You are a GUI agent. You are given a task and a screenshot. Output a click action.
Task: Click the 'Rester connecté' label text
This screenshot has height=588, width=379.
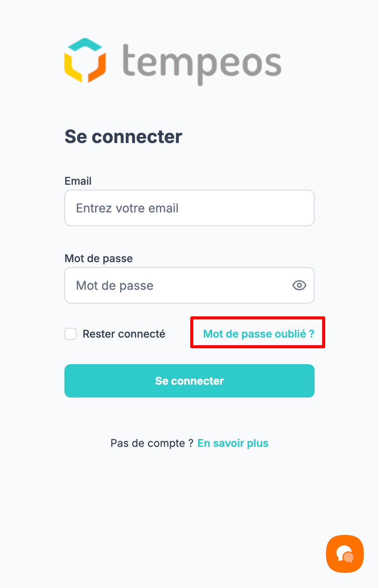click(124, 334)
